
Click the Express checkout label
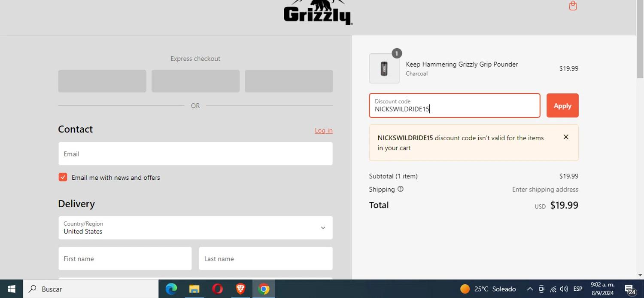(195, 58)
